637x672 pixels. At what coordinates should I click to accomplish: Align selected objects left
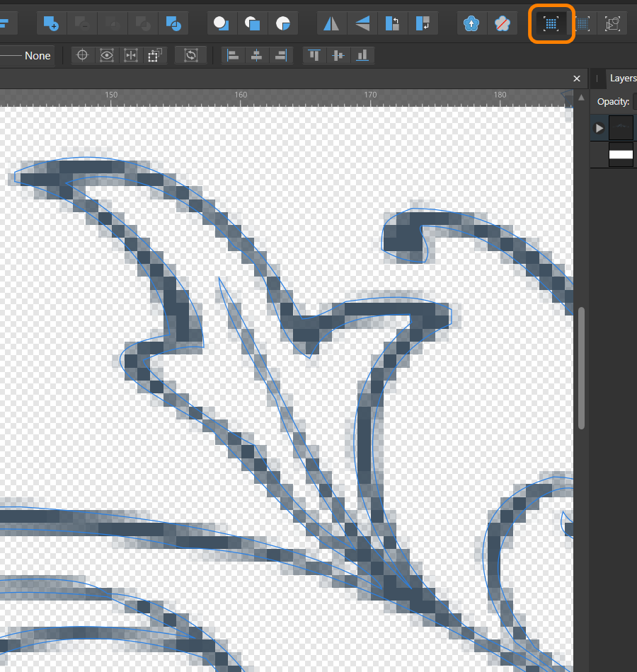[233, 55]
